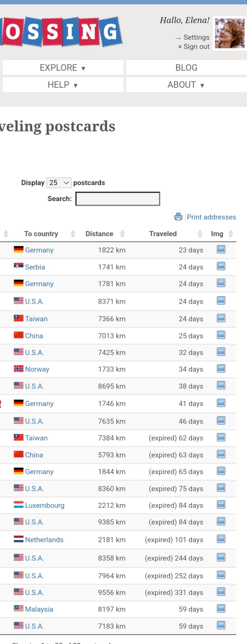Screen dimensions: 247x644
Task: Click the printer icon beside Print addresses
Action: pos(179,216)
